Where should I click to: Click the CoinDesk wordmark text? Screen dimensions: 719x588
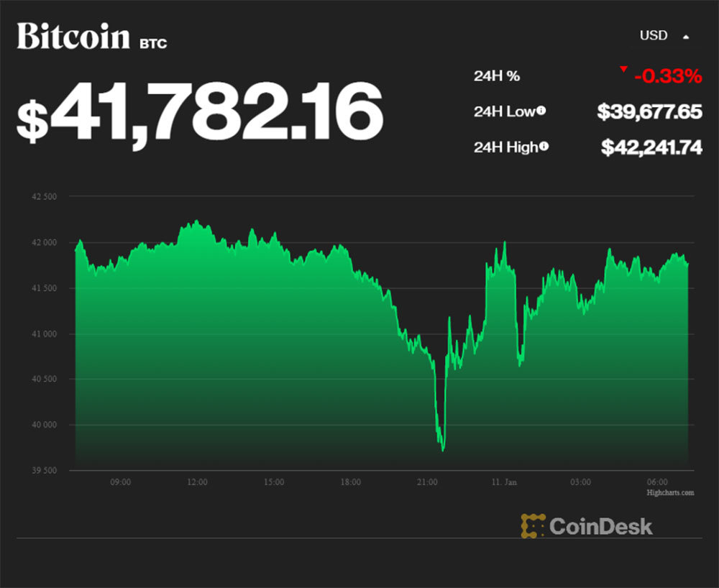click(601, 526)
